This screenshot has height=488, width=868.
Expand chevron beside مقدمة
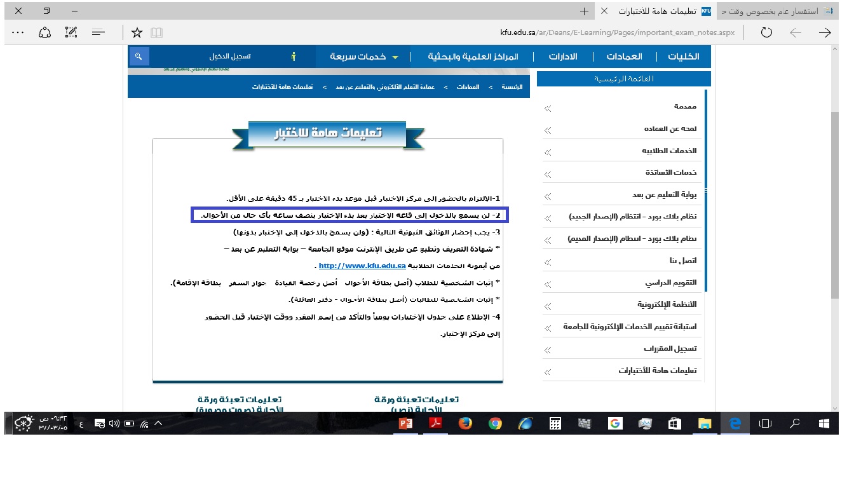tap(548, 109)
